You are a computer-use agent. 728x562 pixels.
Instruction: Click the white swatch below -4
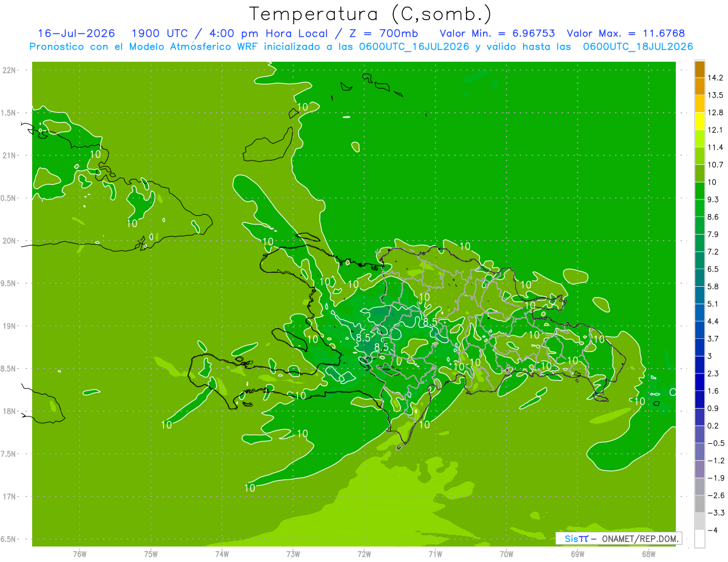pyautogui.click(x=699, y=539)
